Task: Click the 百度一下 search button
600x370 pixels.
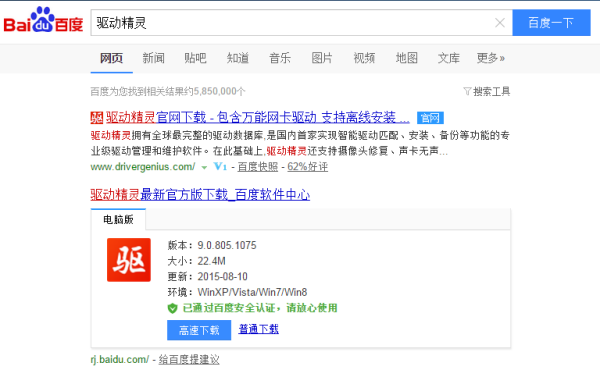Action: pos(551,23)
